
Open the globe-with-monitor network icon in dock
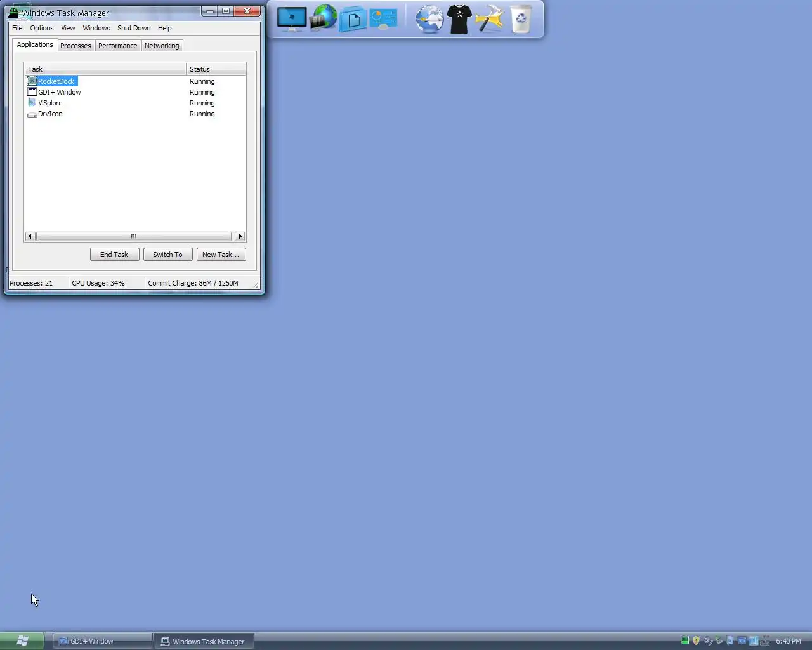pyautogui.click(x=323, y=18)
